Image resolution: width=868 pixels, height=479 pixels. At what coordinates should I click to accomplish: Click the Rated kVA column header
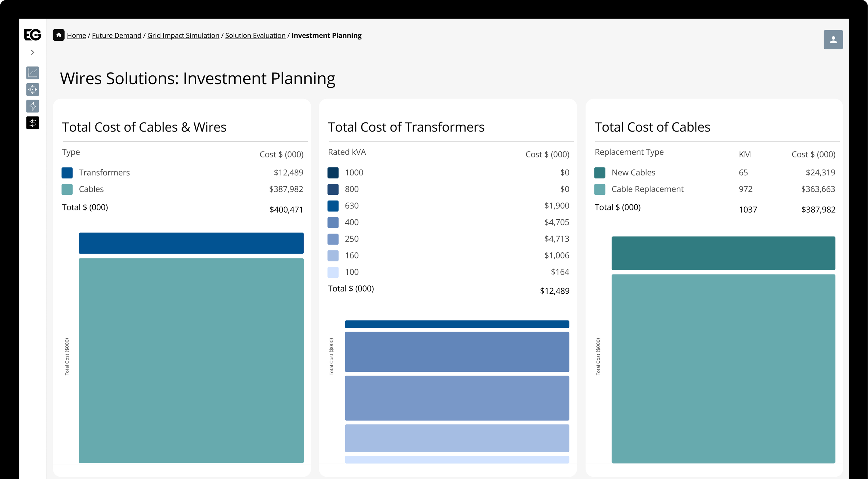pos(347,152)
